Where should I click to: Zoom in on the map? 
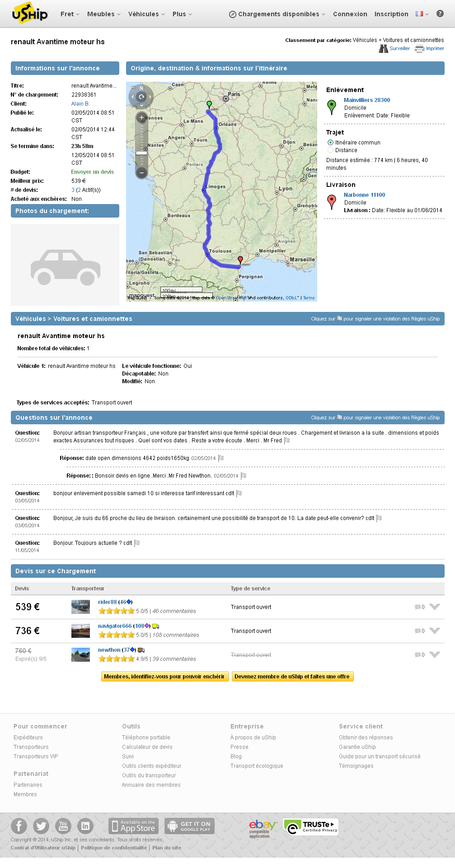141,118
